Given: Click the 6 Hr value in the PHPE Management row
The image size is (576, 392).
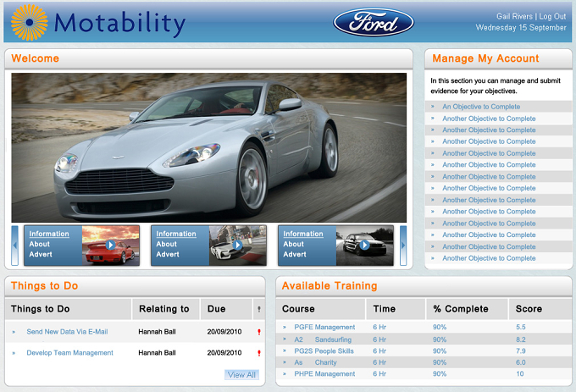Looking at the screenshot, I should [x=379, y=374].
